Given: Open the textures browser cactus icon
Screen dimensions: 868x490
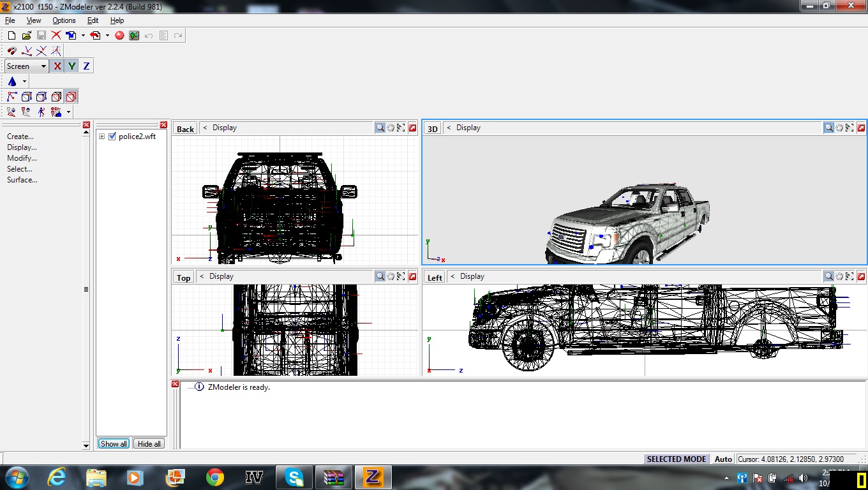Looking at the screenshot, I should click(134, 36).
